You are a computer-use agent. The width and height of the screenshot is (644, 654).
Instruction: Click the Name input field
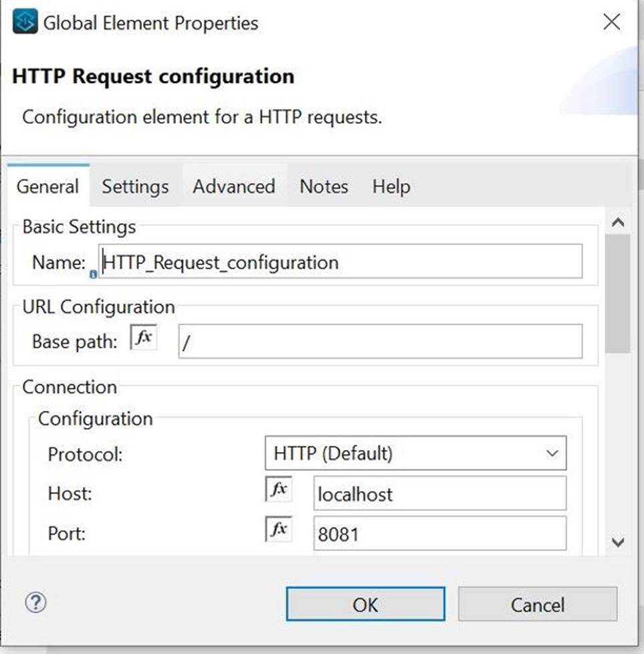tap(341, 262)
